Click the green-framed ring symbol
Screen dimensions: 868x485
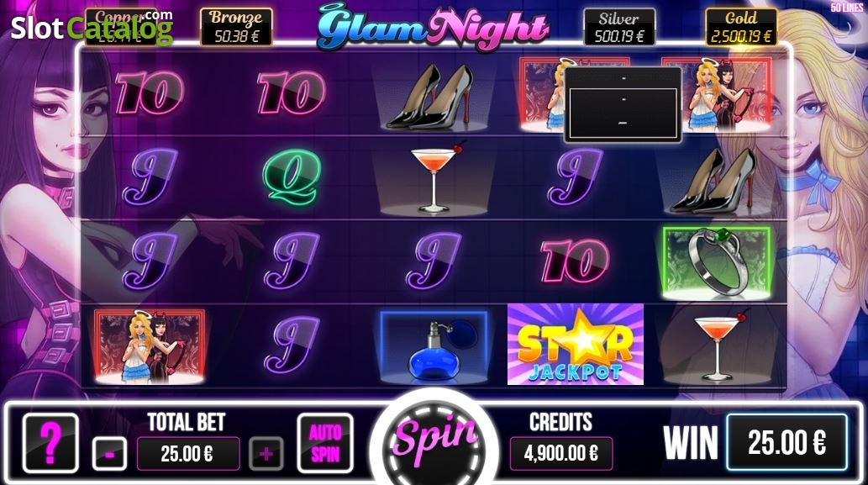(x=716, y=262)
